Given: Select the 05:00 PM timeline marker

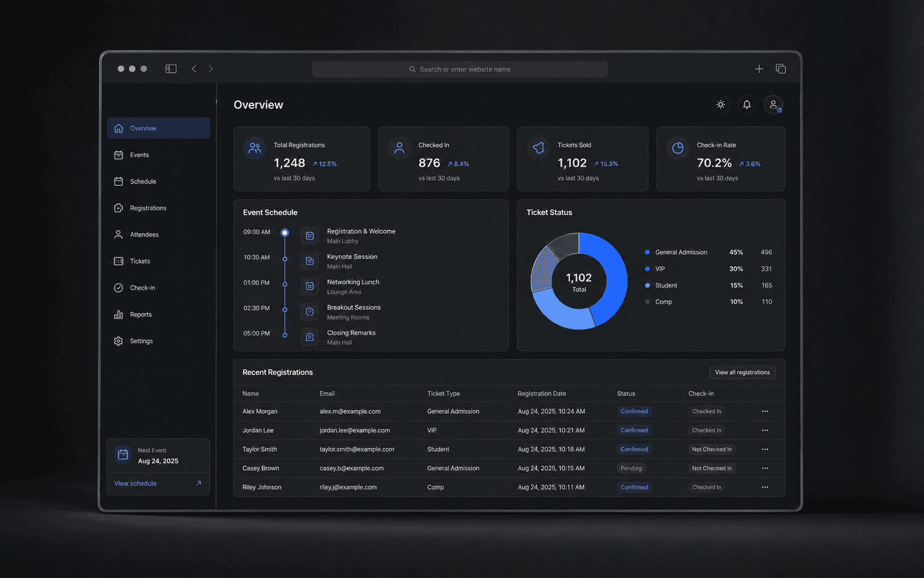Looking at the screenshot, I should [x=285, y=335].
